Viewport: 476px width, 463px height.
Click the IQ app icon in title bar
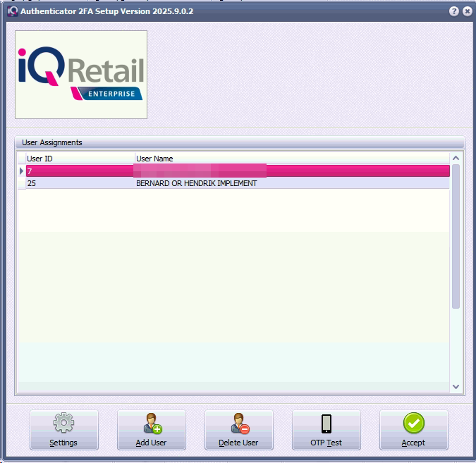pyautogui.click(x=11, y=12)
